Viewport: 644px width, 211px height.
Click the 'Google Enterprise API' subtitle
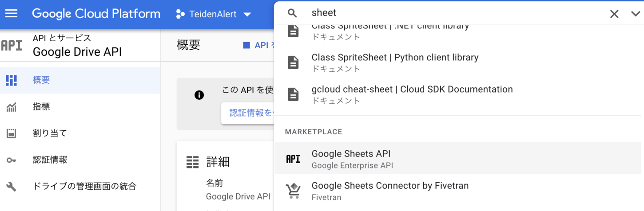point(352,165)
